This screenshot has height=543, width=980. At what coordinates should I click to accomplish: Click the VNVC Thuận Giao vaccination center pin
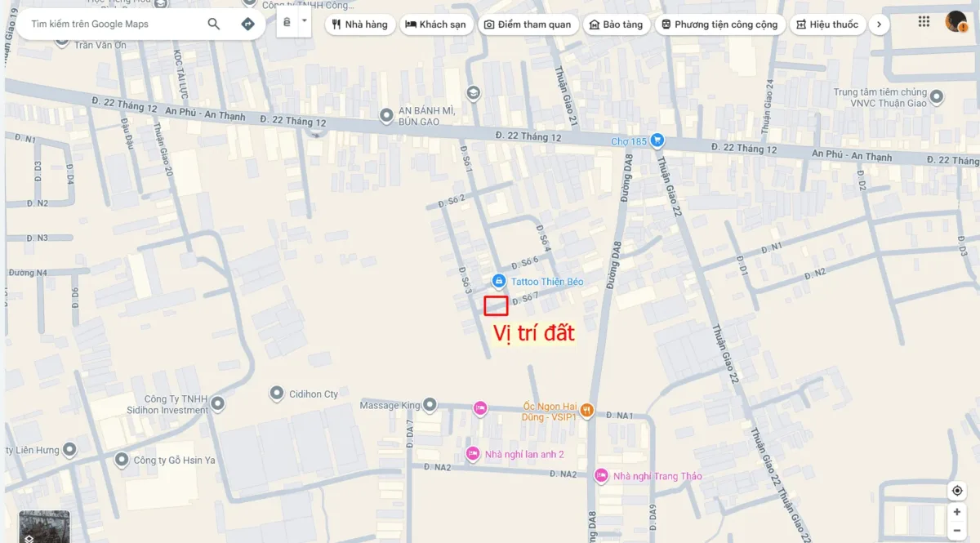[937, 97]
